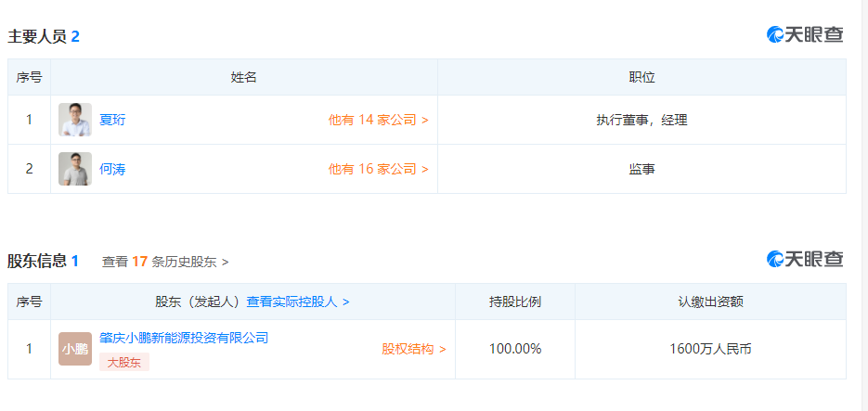
Task: Expand 他有 16 家公司 for 何涛
Action: coord(378,169)
